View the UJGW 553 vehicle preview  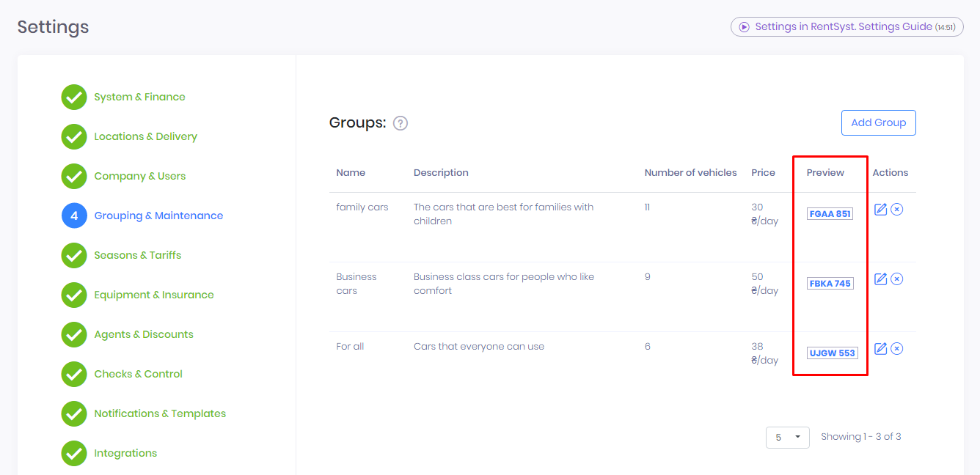[x=832, y=353]
